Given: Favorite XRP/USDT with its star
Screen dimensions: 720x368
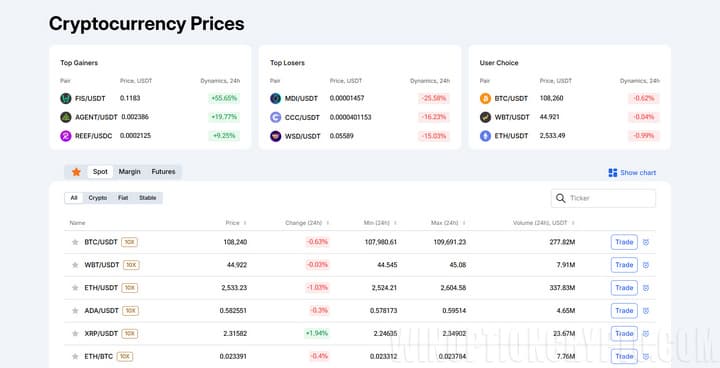Looking at the screenshot, I should tap(75, 334).
